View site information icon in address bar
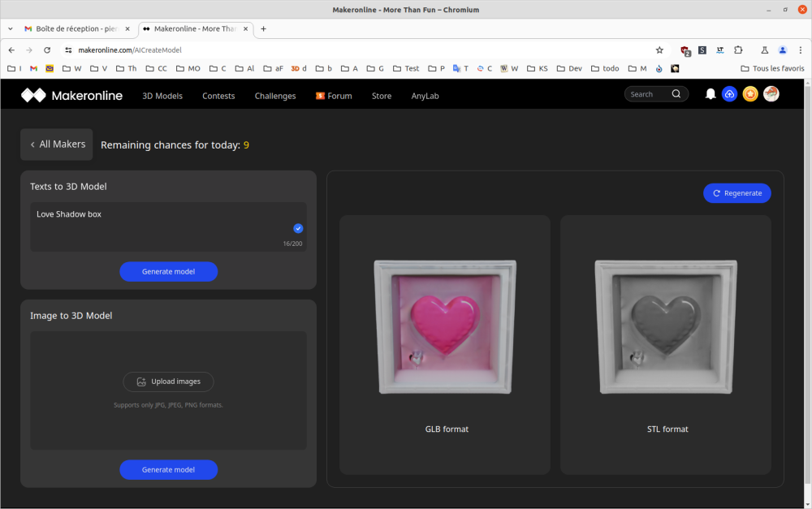 [x=68, y=50]
